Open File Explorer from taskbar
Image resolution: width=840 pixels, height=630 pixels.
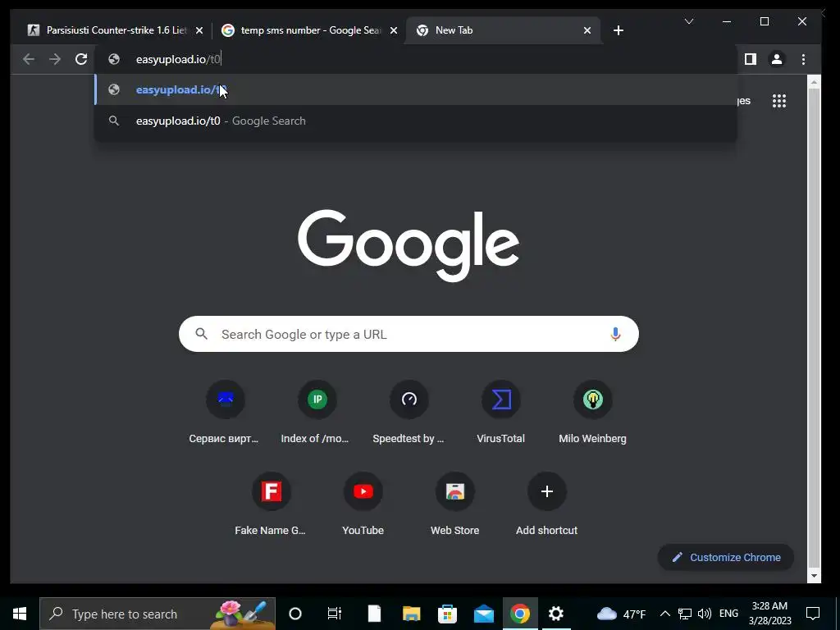[x=412, y=614]
